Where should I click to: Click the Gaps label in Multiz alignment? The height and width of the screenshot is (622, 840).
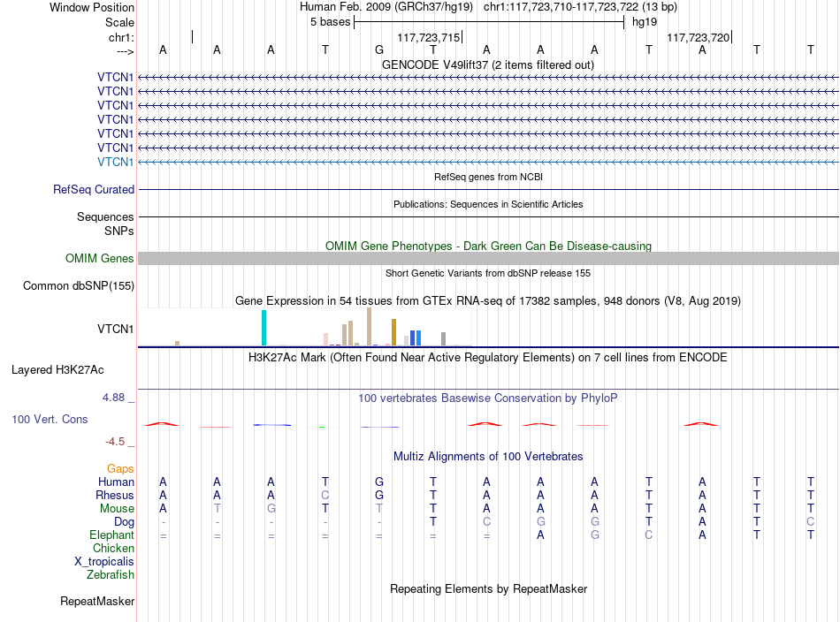(120, 469)
